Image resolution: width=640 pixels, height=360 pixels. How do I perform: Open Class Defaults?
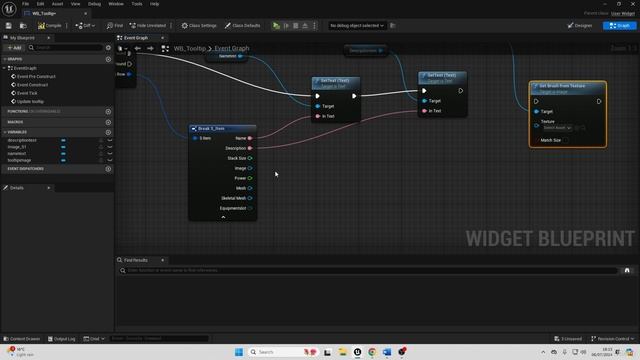(x=242, y=26)
